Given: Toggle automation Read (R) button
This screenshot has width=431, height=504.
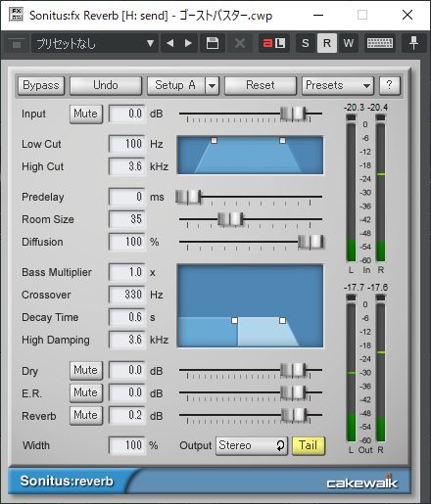Looking at the screenshot, I should point(327,43).
